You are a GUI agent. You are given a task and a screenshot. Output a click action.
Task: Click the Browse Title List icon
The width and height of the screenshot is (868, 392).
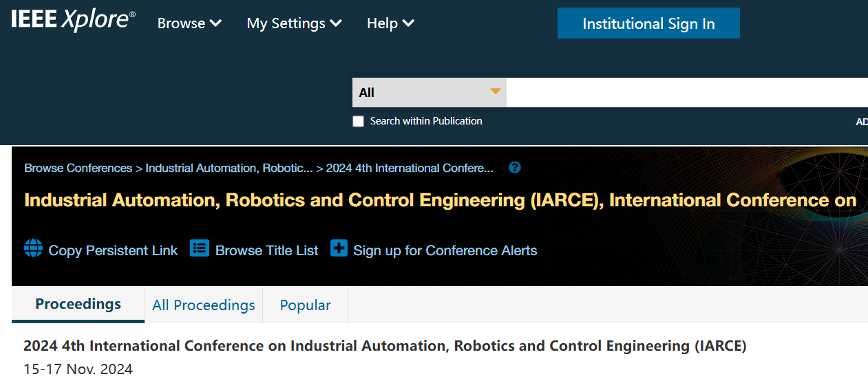coord(200,248)
